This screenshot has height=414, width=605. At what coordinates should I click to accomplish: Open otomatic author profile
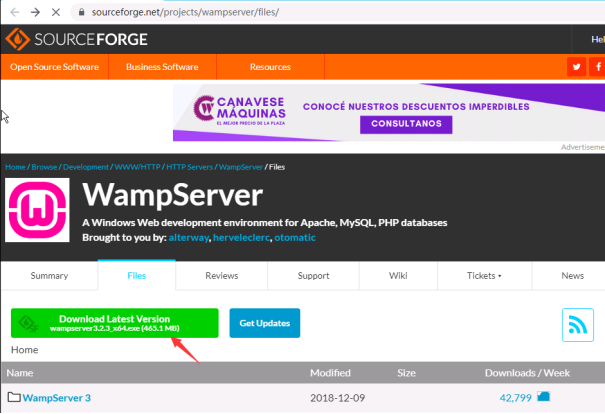[295, 237]
